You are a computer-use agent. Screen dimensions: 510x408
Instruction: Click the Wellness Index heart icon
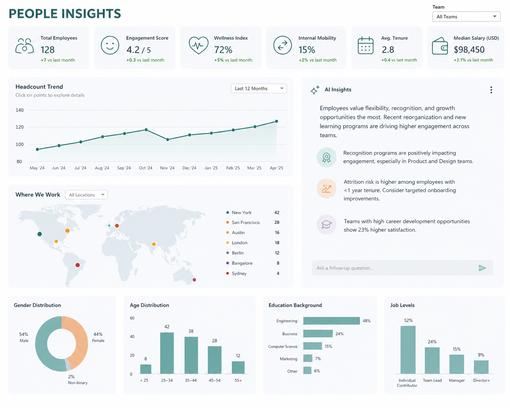point(198,45)
